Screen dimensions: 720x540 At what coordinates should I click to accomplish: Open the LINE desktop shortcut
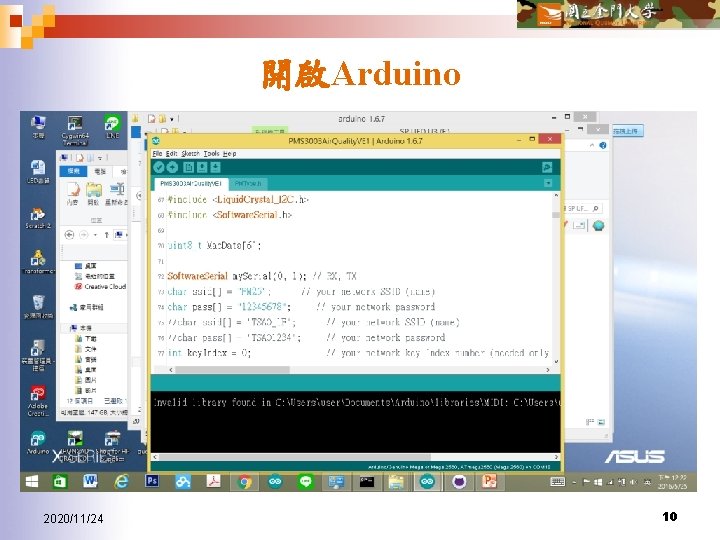(x=112, y=127)
